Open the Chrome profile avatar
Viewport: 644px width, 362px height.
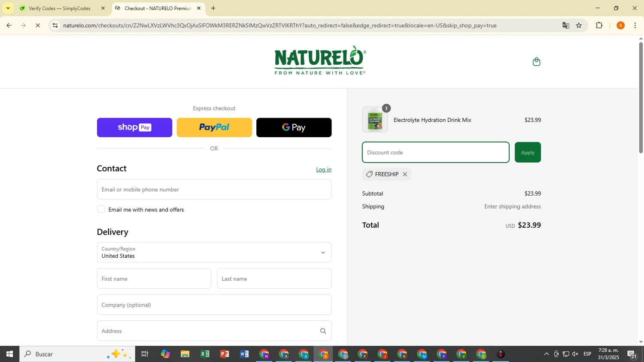(x=620, y=25)
